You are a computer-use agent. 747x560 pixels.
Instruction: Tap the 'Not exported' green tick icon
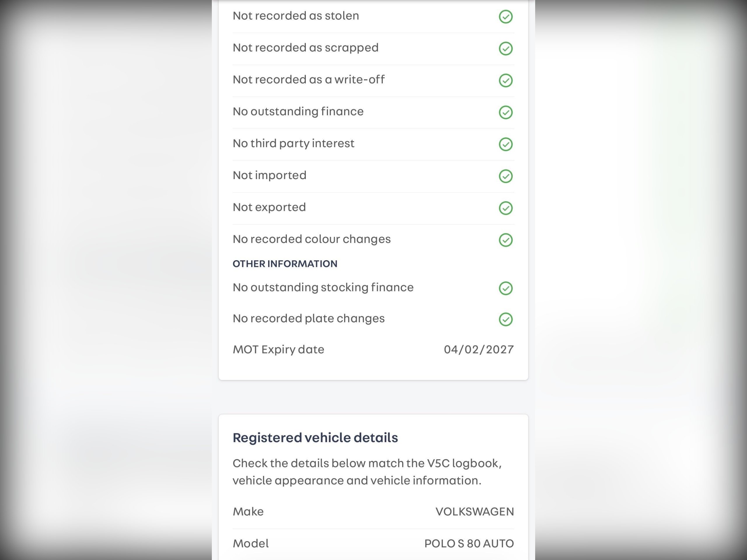[506, 208]
